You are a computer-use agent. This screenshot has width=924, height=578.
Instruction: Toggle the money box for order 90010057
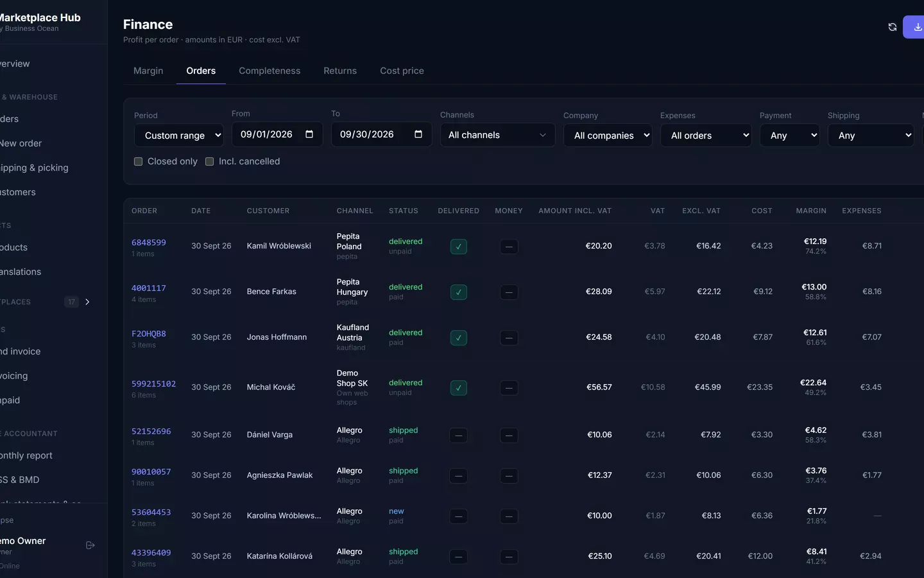[509, 476]
